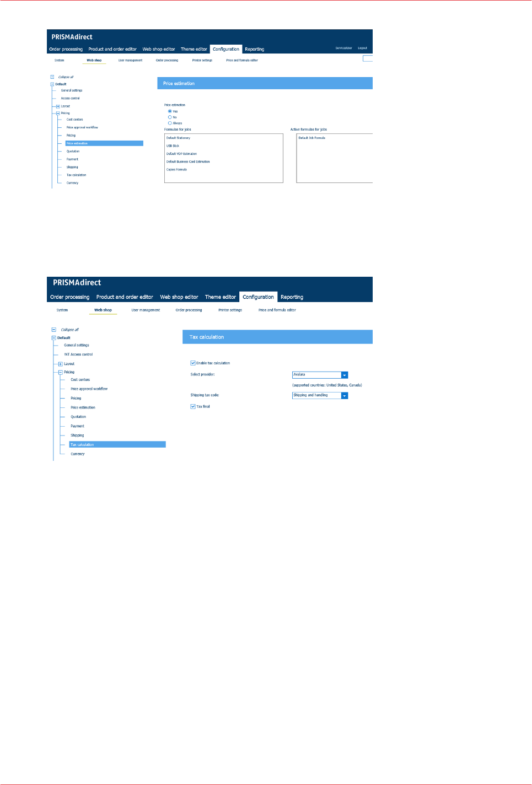
Task: Click the Serviceuser link in upper screenshot
Action: 343,48
